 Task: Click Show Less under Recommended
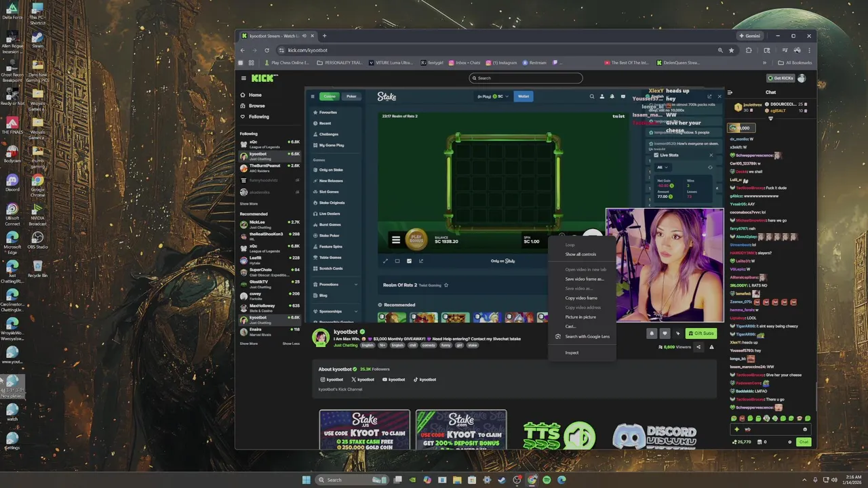291,344
